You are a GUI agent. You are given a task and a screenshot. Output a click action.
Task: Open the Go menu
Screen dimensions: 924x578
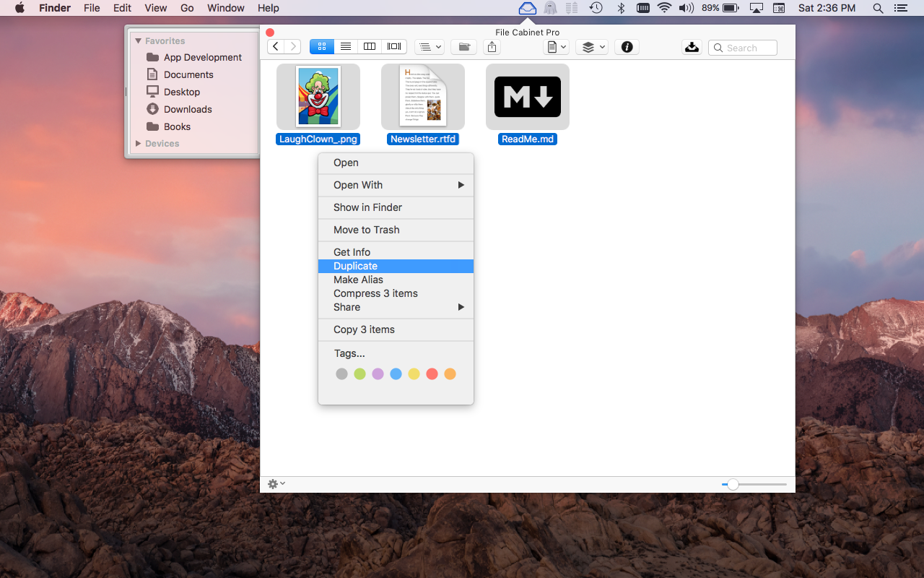coord(187,8)
